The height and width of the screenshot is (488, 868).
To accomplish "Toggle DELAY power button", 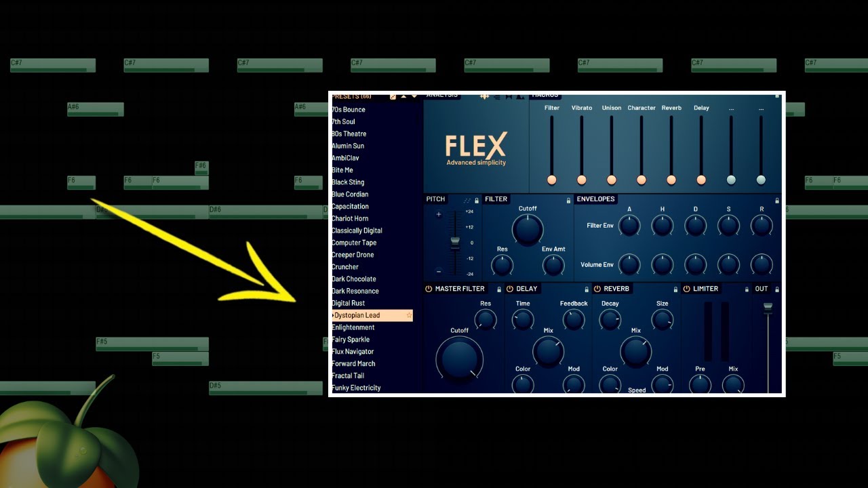I will click(510, 289).
